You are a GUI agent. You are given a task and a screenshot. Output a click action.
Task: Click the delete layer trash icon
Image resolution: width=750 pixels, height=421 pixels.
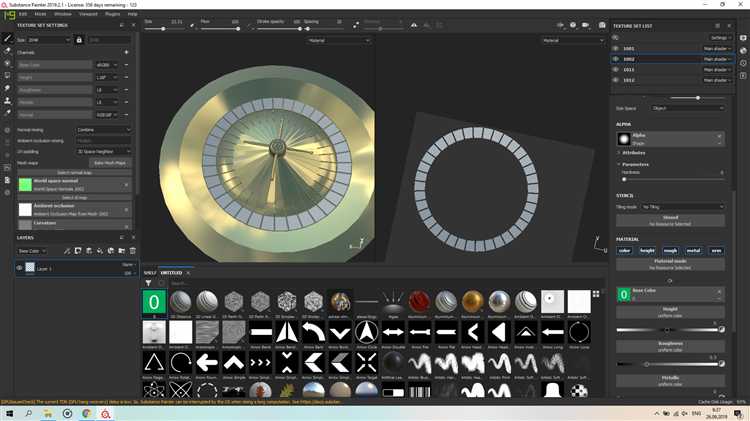[132, 251]
